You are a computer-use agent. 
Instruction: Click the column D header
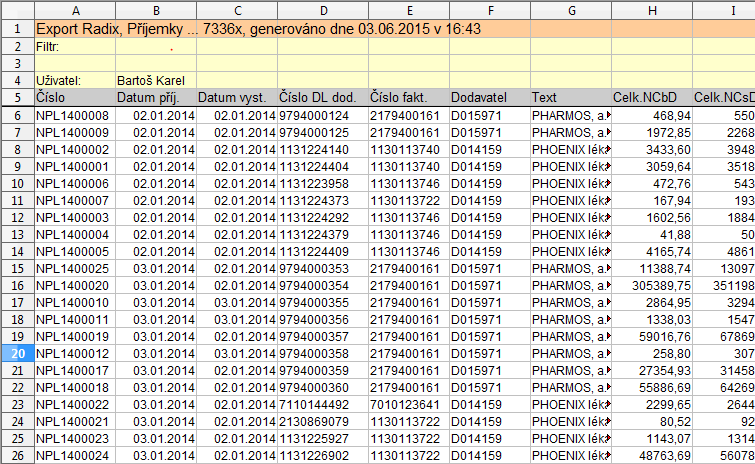point(322,9)
